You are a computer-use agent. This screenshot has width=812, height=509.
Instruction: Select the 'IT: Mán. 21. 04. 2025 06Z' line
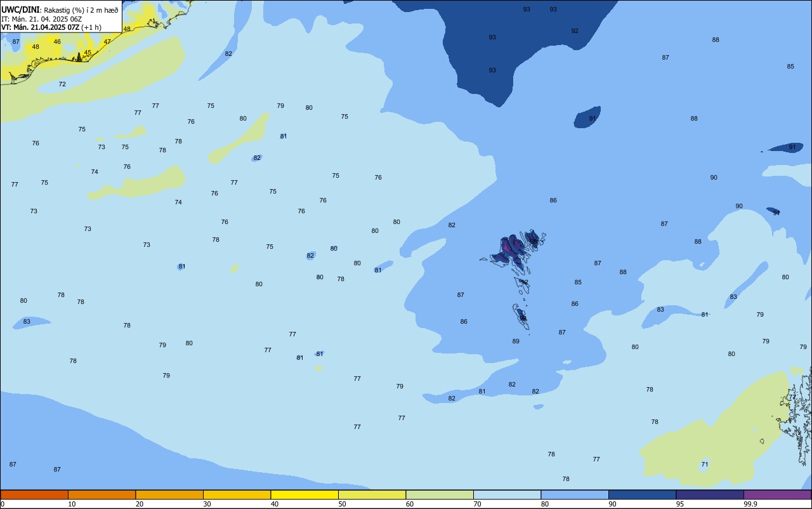pos(43,19)
